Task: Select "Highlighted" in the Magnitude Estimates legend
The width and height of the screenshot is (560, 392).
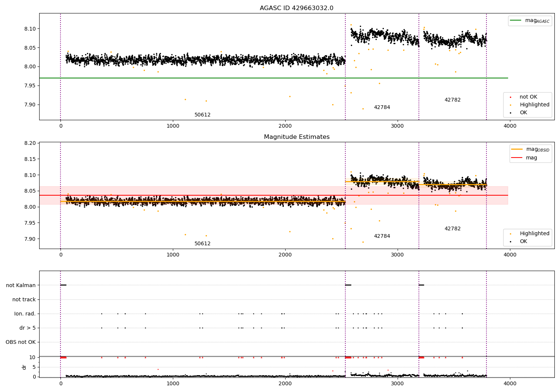Action: 535,234
